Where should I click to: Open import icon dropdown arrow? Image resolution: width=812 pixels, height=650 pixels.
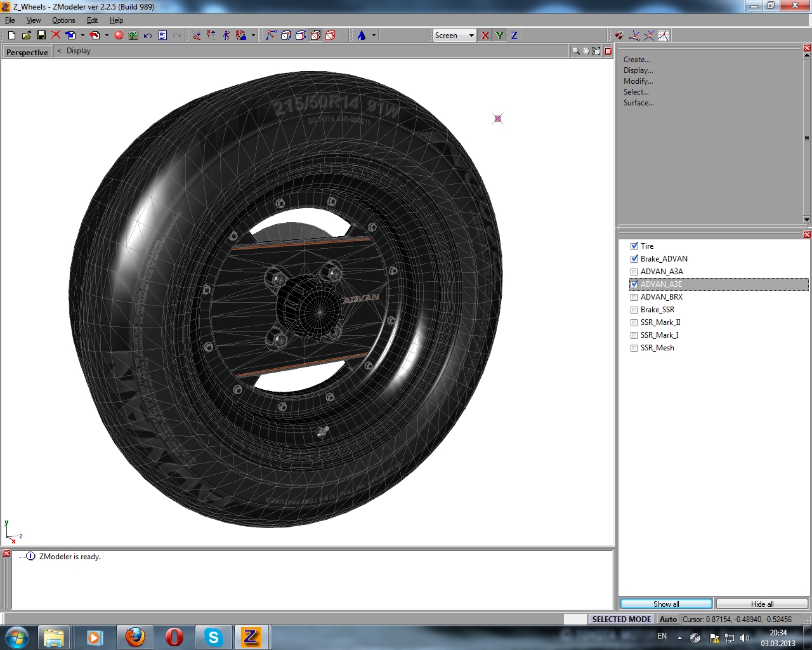[82, 36]
